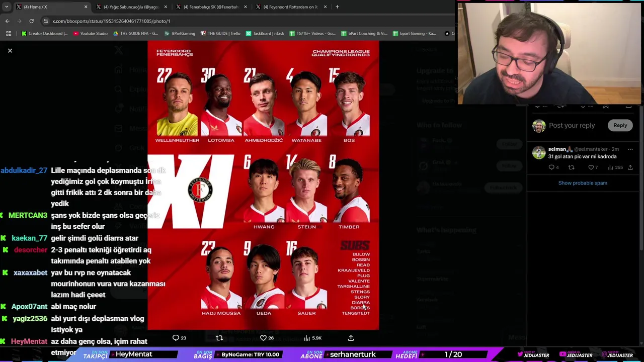Click the site info icon in address bar
Image resolution: width=644 pixels, height=362 pixels.
tap(46, 21)
